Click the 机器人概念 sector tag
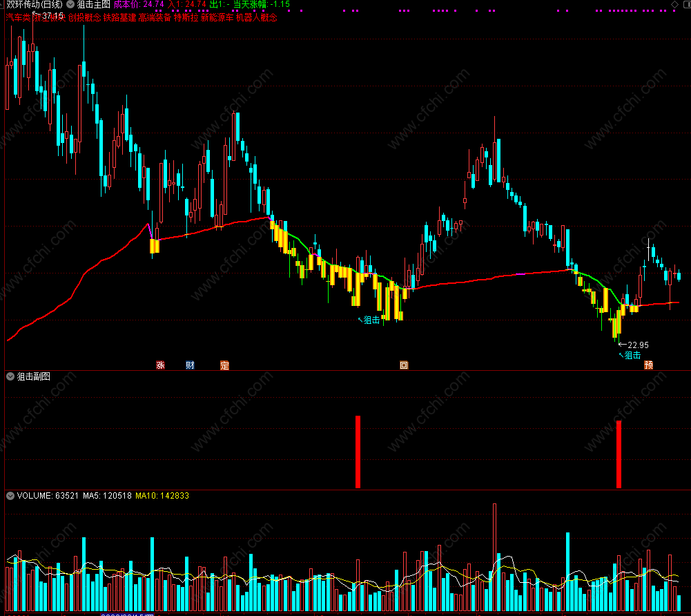 tap(257, 18)
